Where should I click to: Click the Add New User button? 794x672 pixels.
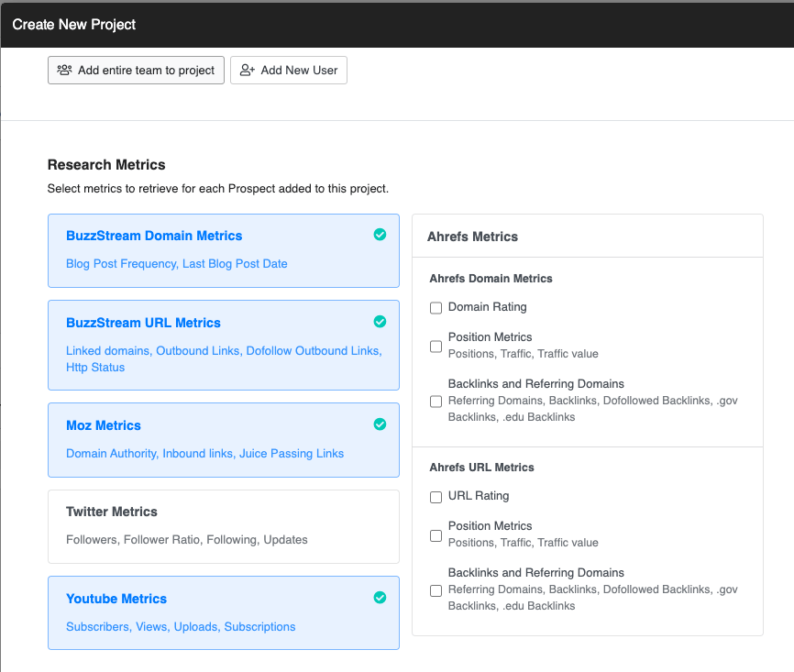tap(289, 70)
